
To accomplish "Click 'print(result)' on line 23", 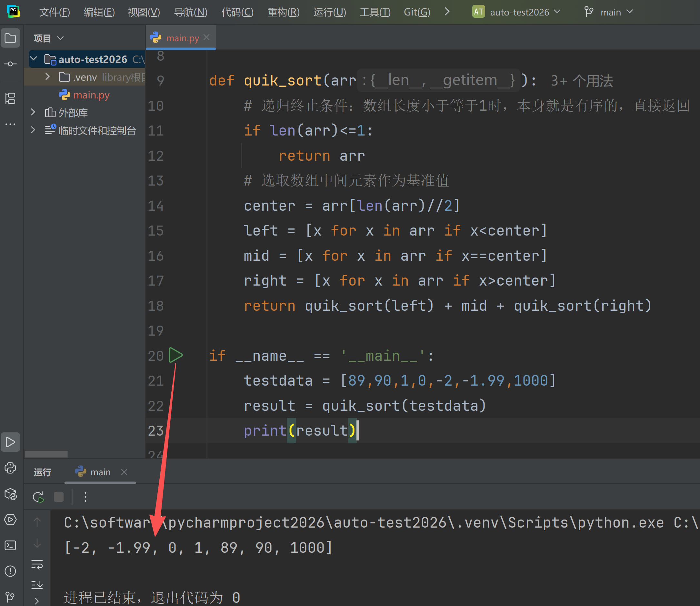I will tap(300, 430).
